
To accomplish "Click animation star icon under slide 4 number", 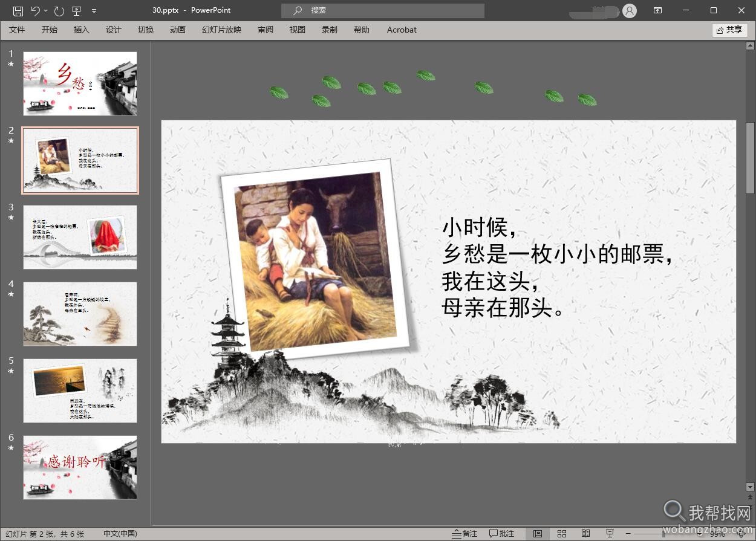I will pyautogui.click(x=11, y=294).
